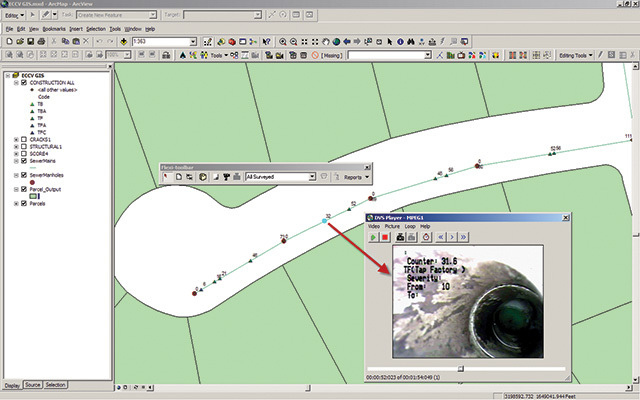The height and width of the screenshot is (400, 640).
Task: Click the Reports button in Flexi-toolbar
Action: pos(353,176)
